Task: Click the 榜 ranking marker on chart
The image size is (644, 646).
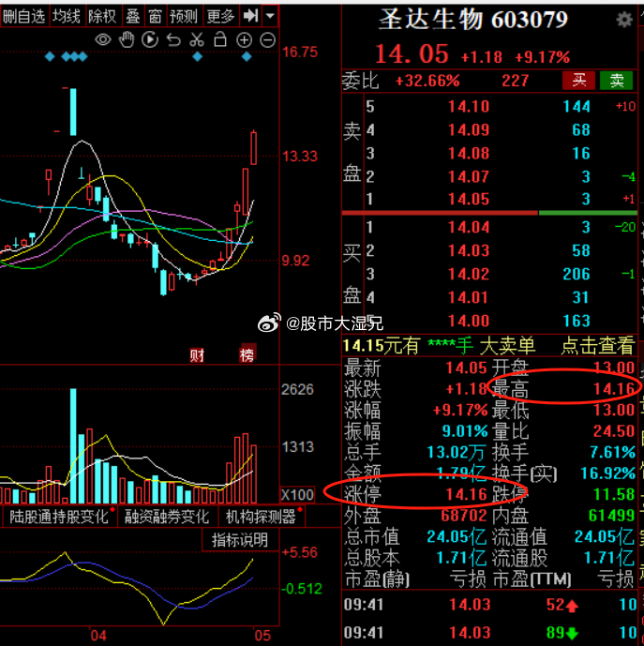Action: point(247,354)
